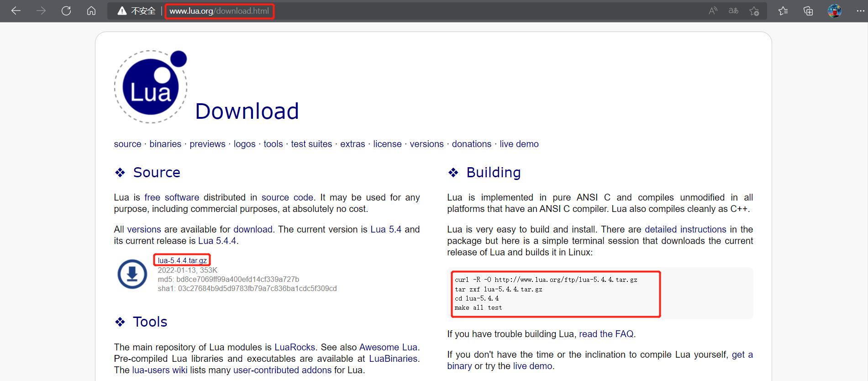The image size is (868, 381).
Task: Click the 'download' link in Source paragraph
Action: tap(253, 229)
